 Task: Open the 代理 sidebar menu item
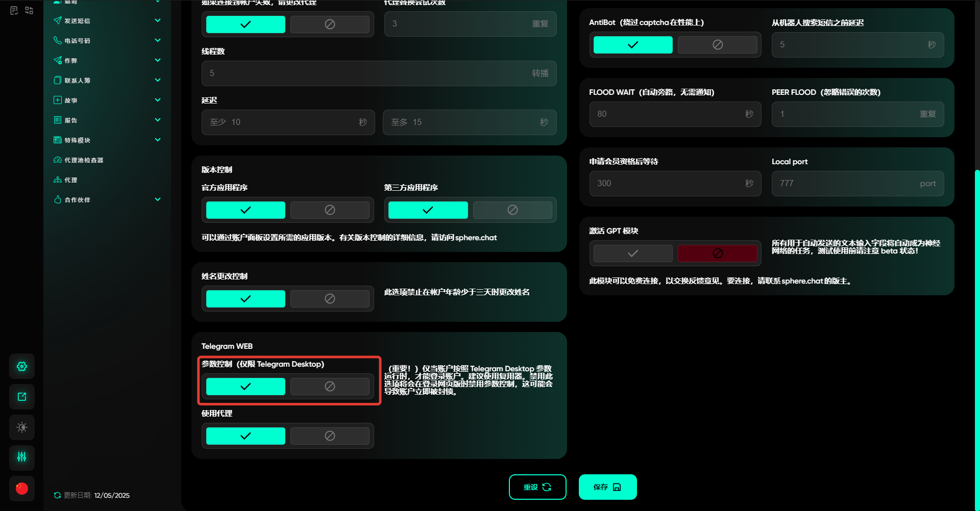(x=71, y=180)
